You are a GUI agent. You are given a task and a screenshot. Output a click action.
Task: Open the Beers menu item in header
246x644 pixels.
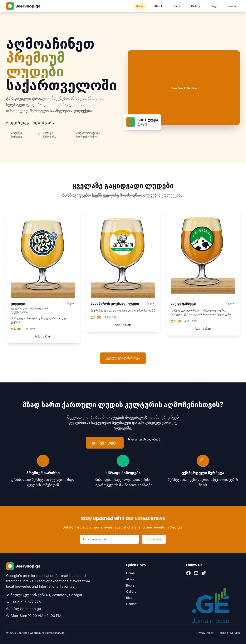pyautogui.click(x=176, y=6)
